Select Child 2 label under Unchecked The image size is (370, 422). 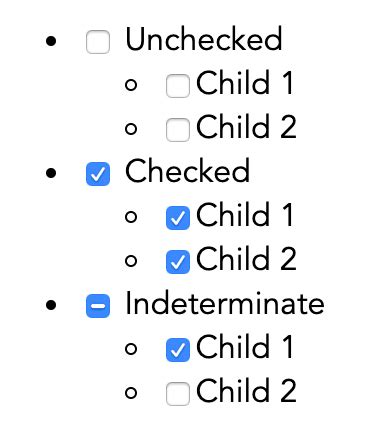[246, 127]
